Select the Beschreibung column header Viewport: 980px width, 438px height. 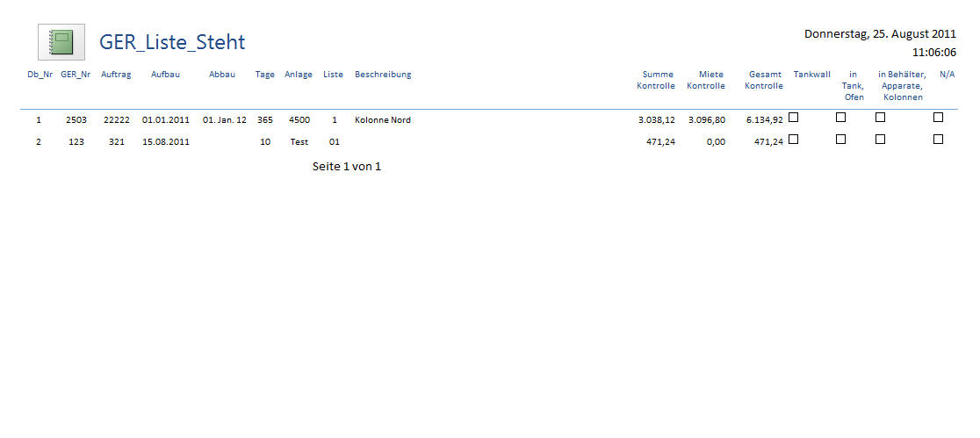click(x=383, y=75)
